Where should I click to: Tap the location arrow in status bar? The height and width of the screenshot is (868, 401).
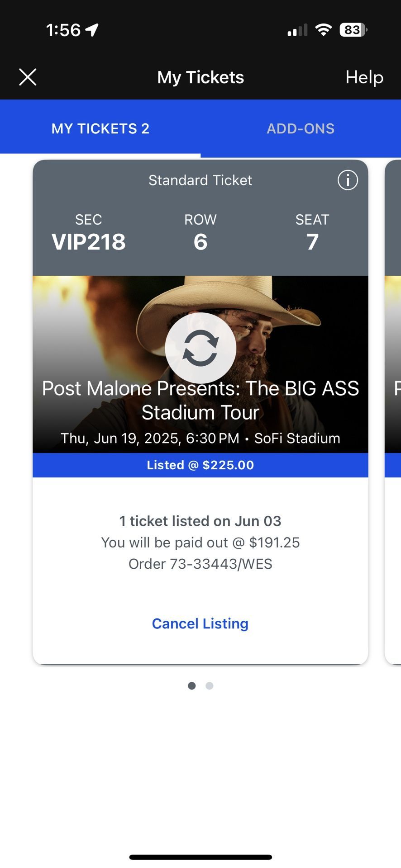[92, 30]
